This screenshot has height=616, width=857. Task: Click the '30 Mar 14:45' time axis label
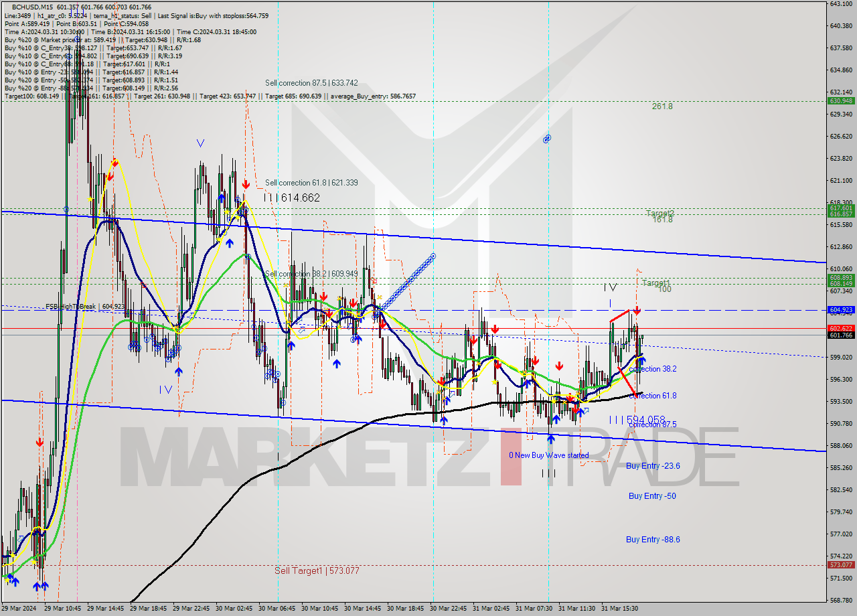click(x=362, y=609)
